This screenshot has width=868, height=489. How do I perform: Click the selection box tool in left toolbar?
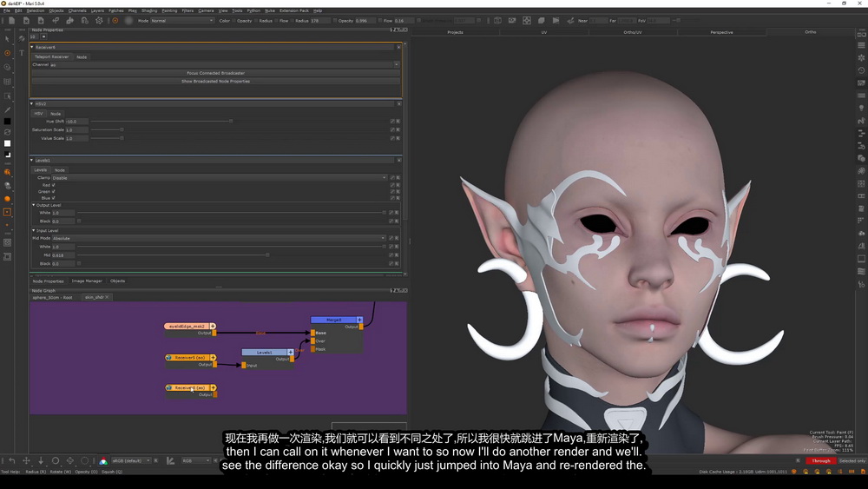(7, 96)
